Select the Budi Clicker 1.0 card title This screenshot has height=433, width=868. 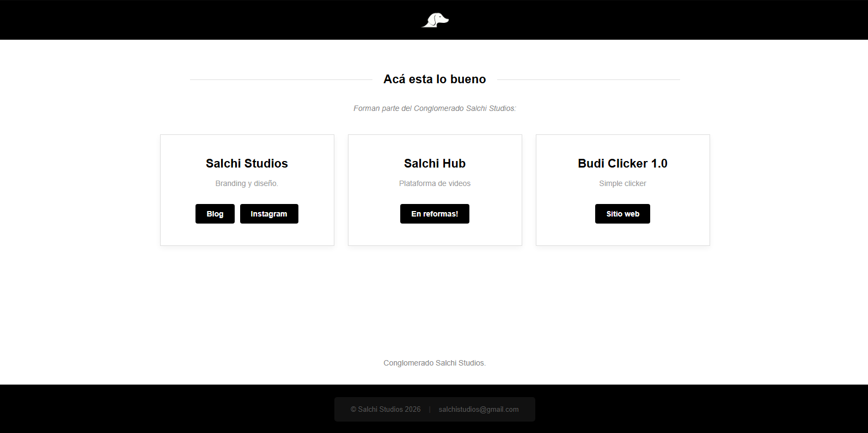tap(622, 163)
